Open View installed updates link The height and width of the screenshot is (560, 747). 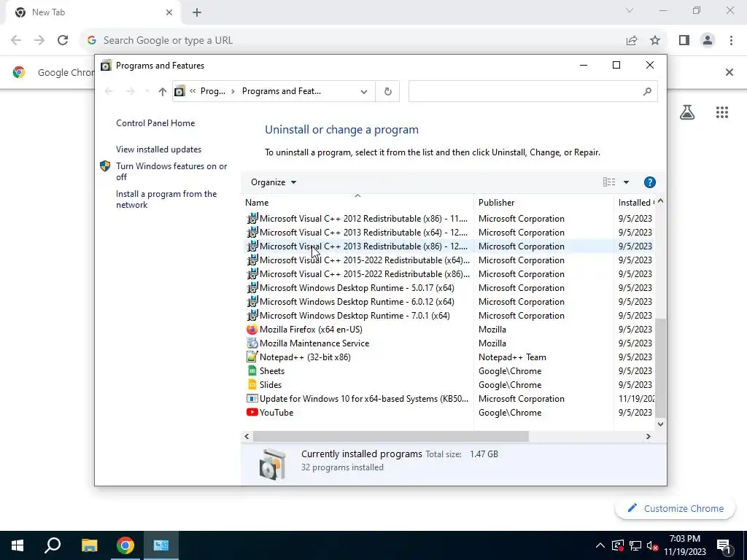(x=158, y=149)
